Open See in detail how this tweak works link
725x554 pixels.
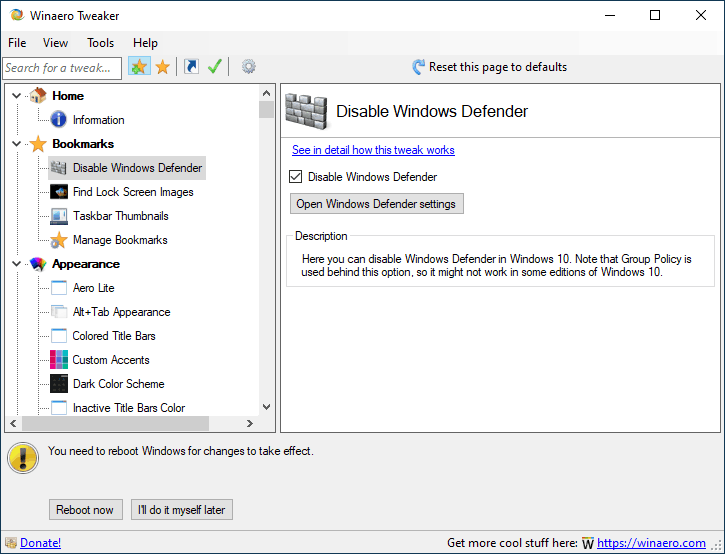373,150
